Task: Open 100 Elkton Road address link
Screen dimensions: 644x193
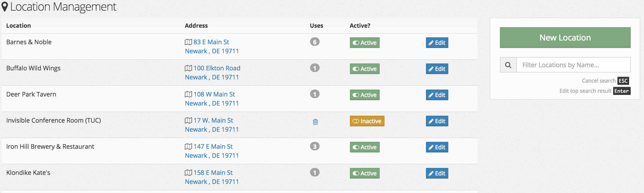Action: tap(217, 68)
